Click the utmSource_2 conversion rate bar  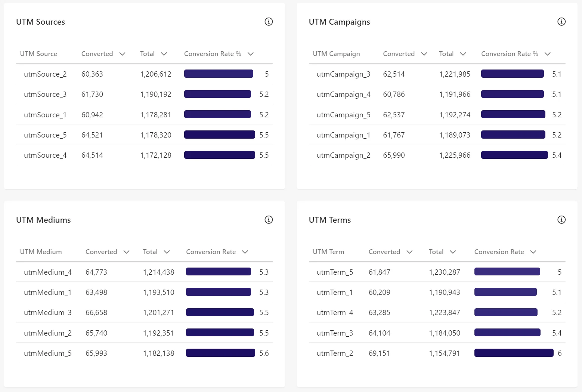point(219,74)
